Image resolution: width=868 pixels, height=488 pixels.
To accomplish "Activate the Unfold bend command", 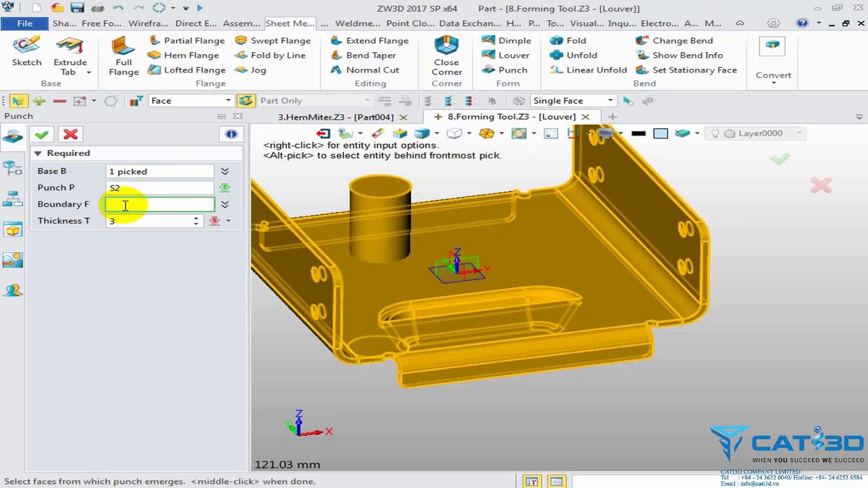I will pyautogui.click(x=574, y=56).
